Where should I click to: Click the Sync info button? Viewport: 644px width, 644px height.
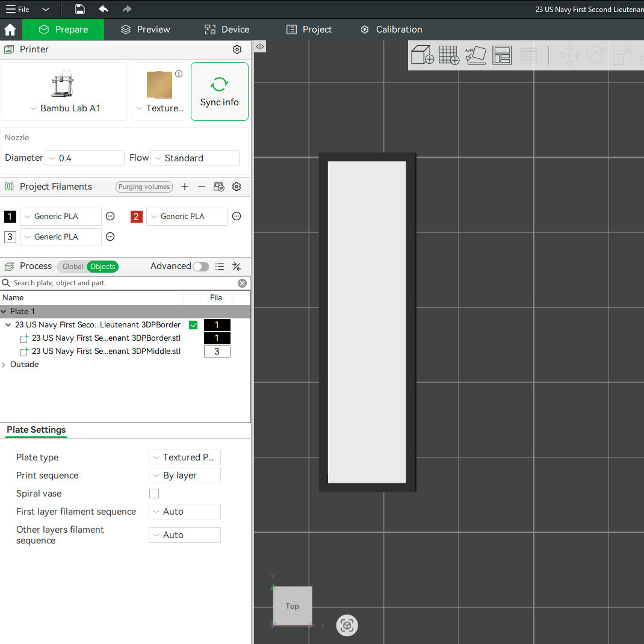pos(220,91)
